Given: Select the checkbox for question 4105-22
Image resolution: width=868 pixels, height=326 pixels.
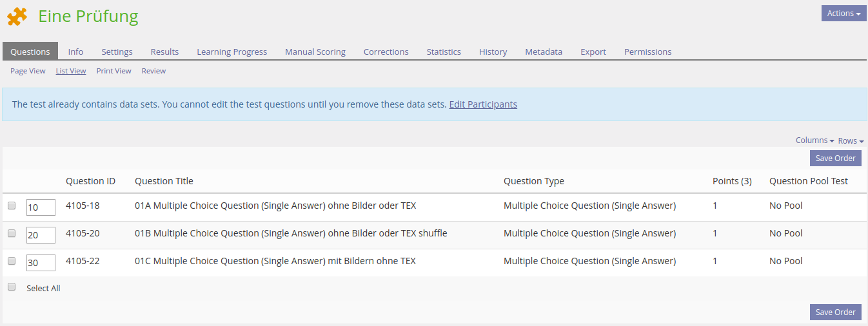Looking at the screenshot, I should point(12,261).
